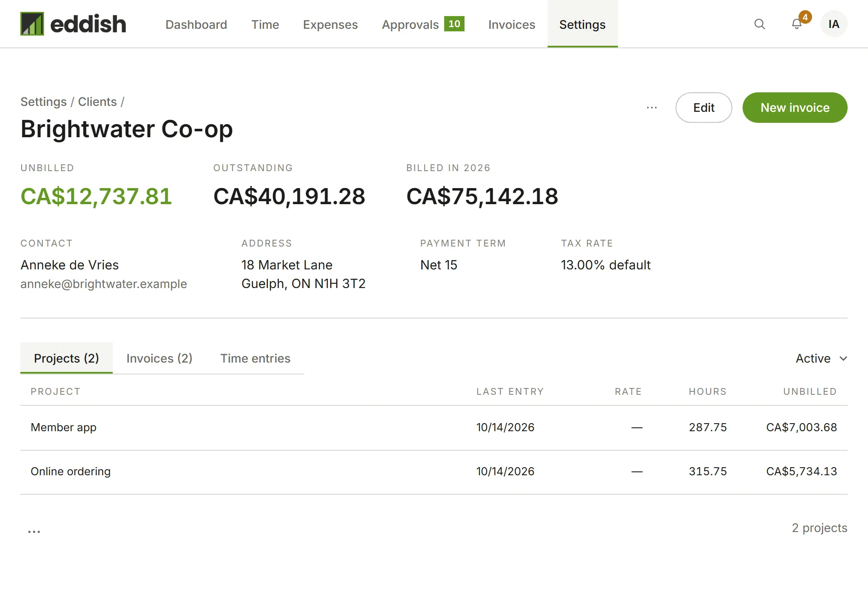
Task: Open the Expenses menu item
Action: pos(330,25)
